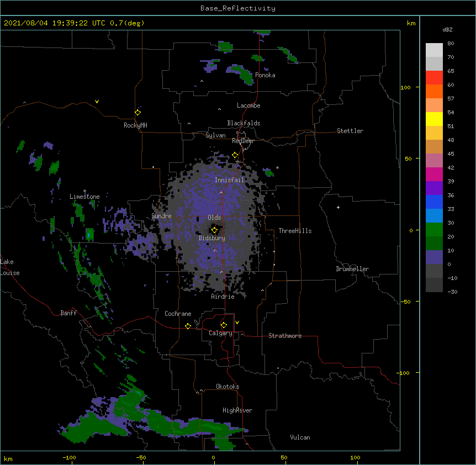Select the ThreeHills label
The image size is (476, 465).
pos(295,231)
